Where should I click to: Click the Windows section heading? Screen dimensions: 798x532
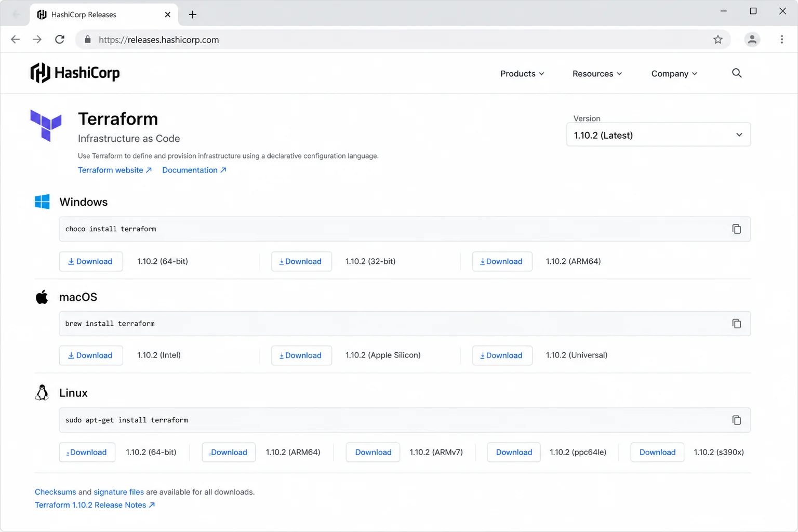tap(84, 202)
